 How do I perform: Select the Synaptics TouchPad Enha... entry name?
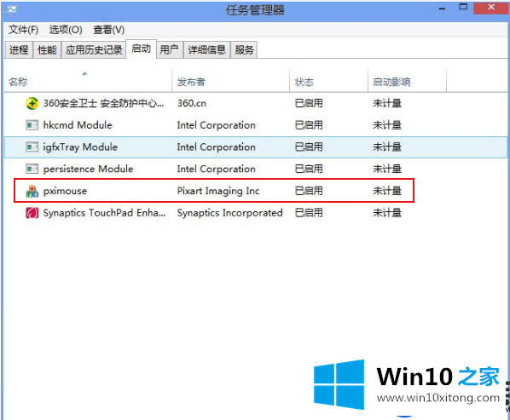[104, 213]
